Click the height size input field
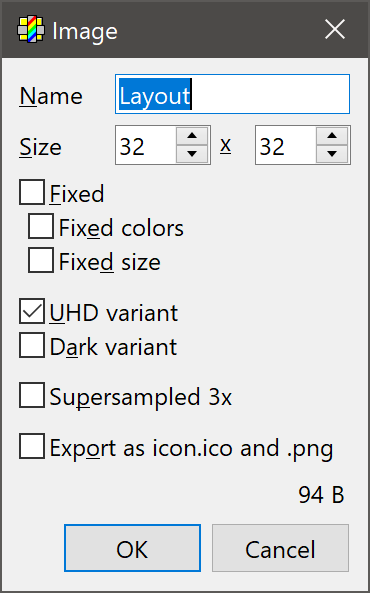 click(x=286, y=145)
